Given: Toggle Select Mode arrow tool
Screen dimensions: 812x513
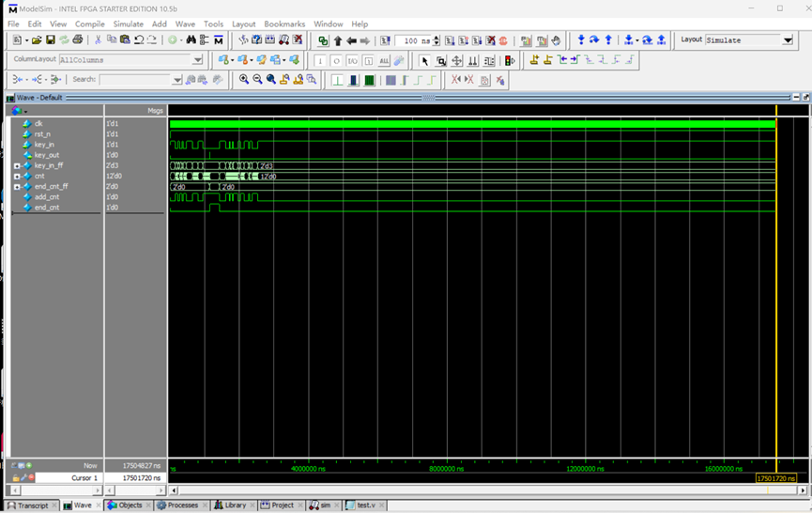Looking at the screenshot, I should (424, 61).
